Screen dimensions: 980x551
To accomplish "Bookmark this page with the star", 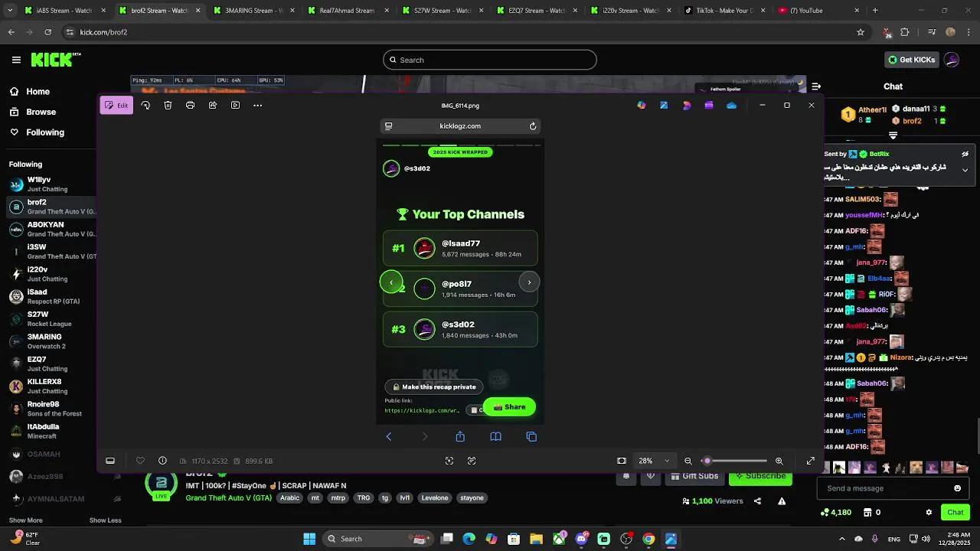I will point(861,32).
